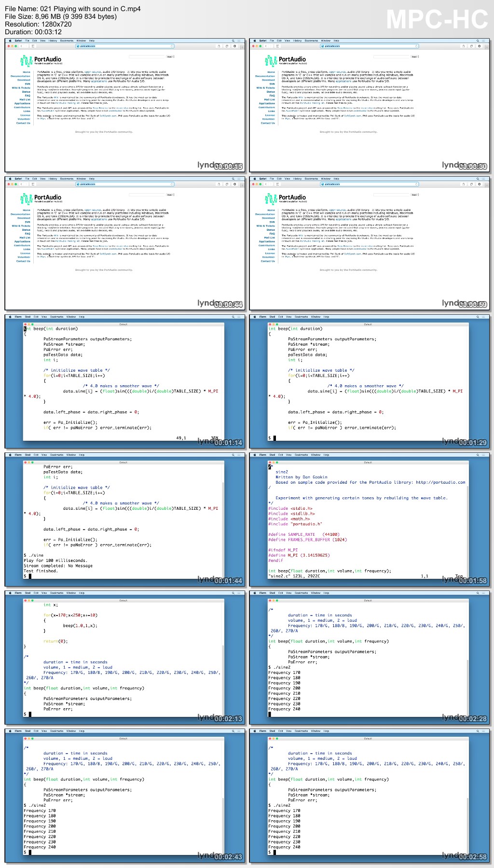
Task: Click the PortAudio logo in the 00:00:44 frame
Action: point(41,198)
